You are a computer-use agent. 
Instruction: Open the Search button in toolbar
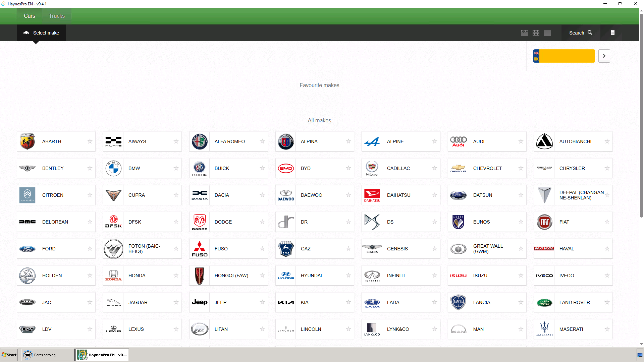[581, 33]
